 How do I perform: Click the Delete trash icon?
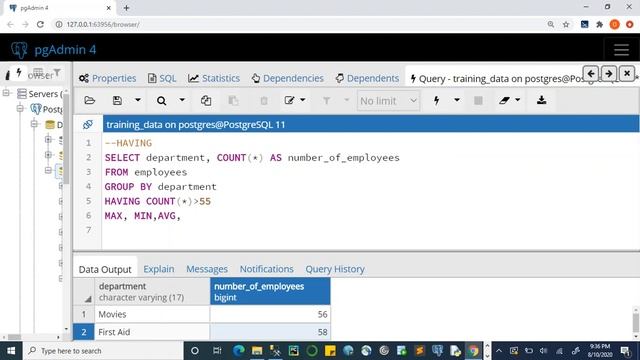[264, 100]
